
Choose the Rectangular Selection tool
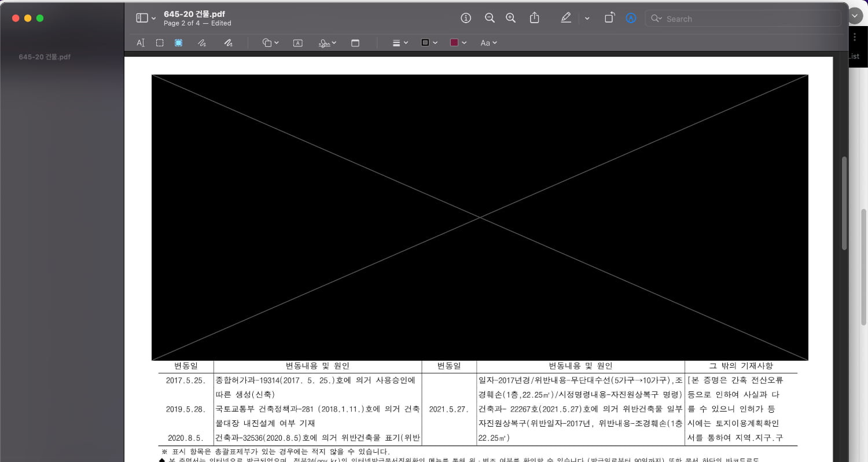pos(160,43)
